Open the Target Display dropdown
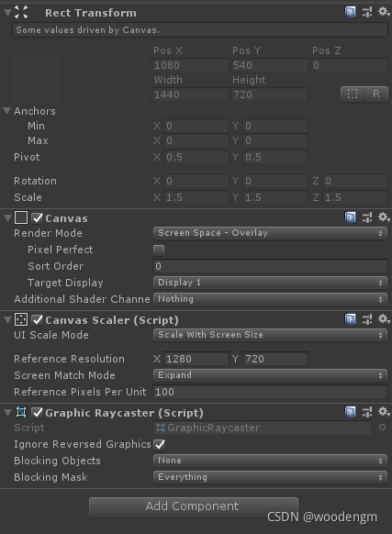This screenshot has height=534, width=392. click(270, 283)
